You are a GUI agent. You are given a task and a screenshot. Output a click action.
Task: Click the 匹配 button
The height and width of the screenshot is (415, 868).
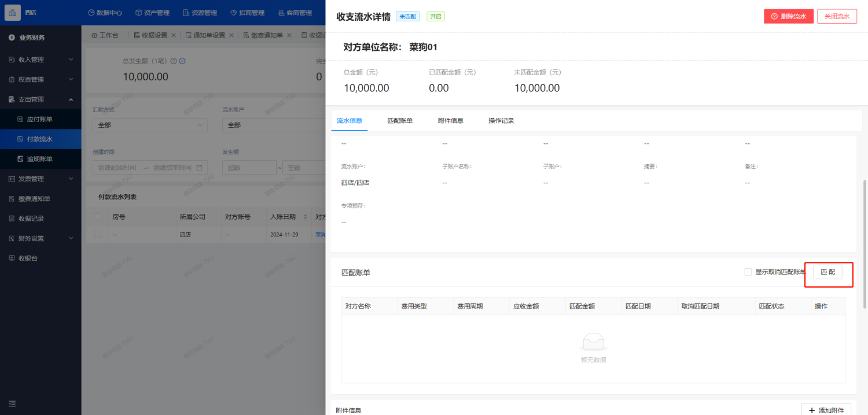pyautogui.click(x=827, y=272)
